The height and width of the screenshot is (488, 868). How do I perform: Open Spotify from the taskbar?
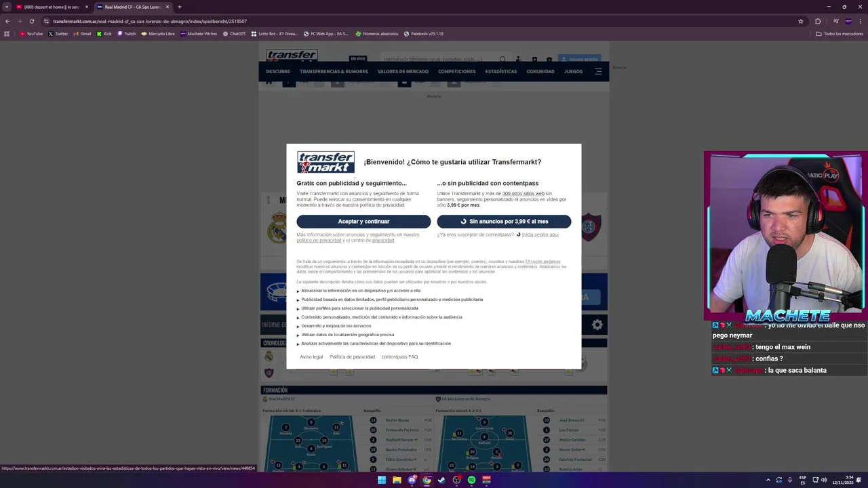(x=471, y=480)
